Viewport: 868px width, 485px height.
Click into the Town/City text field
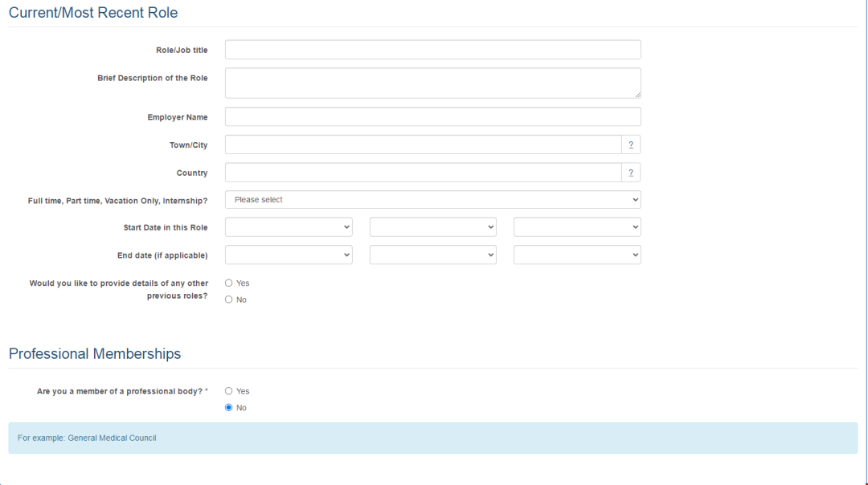coord(423,145)
